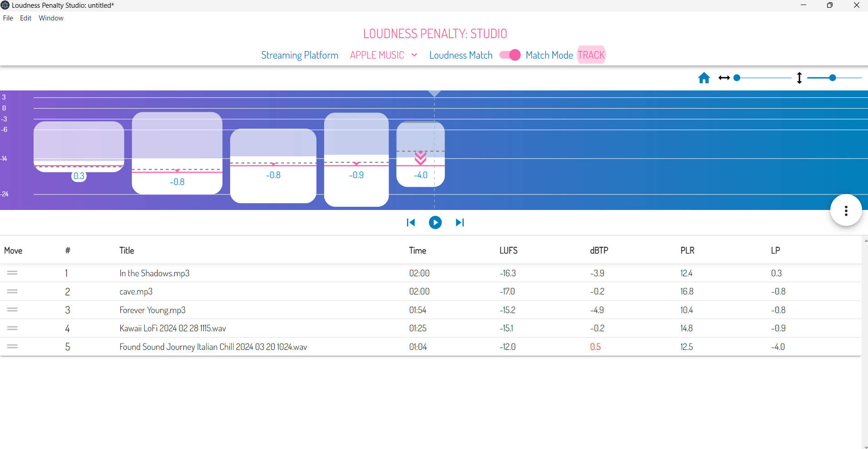Select the track block labeled -4.0
This screenshot has height=449, width=868.
coord(420,154)
